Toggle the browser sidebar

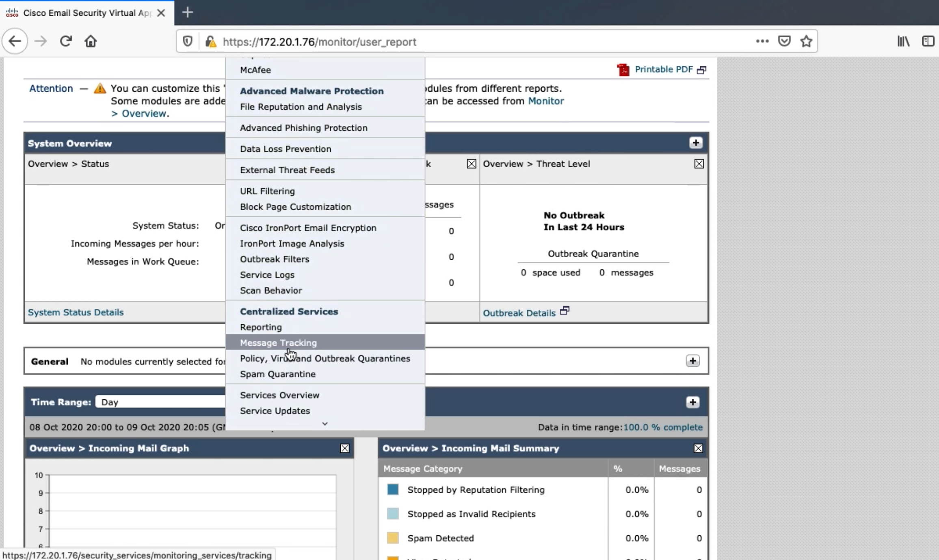[x=928, y=41]
